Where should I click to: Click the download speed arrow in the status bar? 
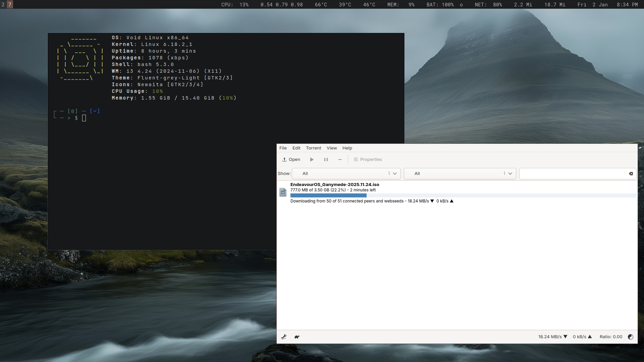565,337
